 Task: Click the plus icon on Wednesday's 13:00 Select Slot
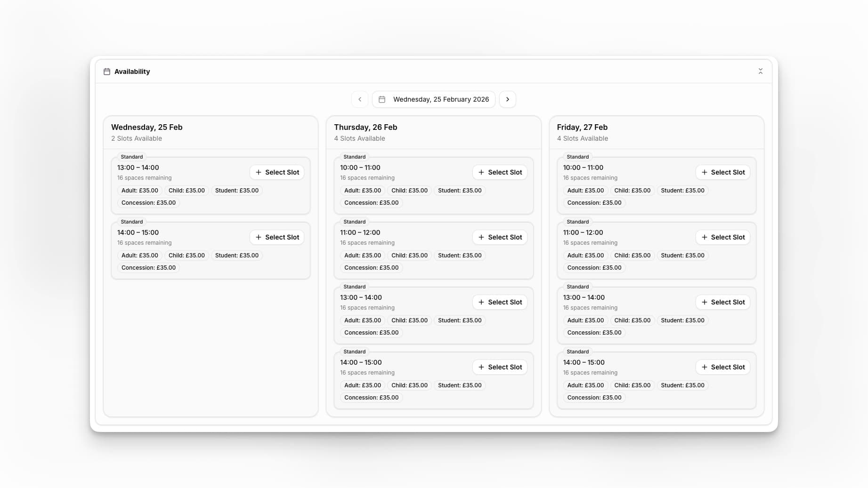point(259,172)
